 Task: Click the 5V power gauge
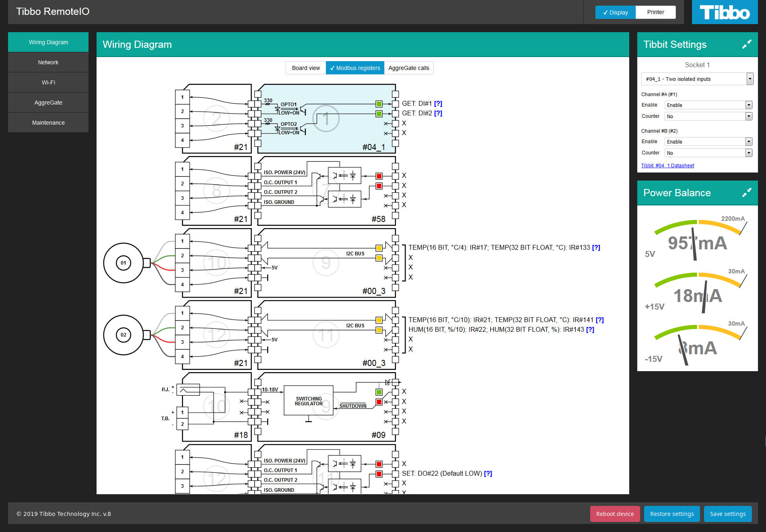tap(697, 239)
